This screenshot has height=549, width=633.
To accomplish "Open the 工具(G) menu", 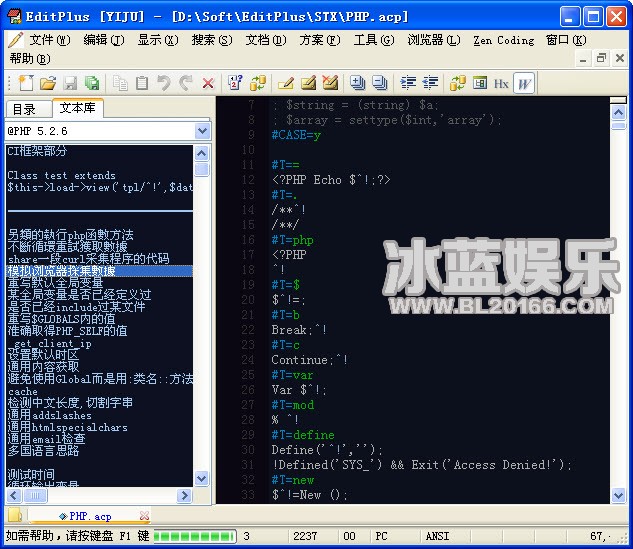I will coord(374,40).
